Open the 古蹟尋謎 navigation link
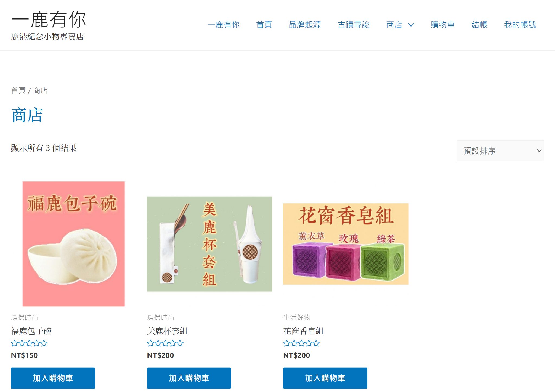The height and width of the screenshot is (392, 555). pos(354,25)
